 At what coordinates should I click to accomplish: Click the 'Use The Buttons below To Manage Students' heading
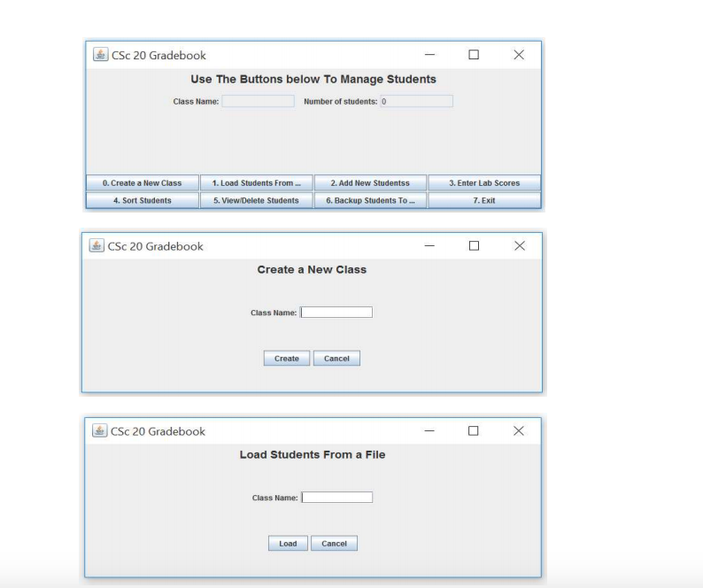pos(313,80)
